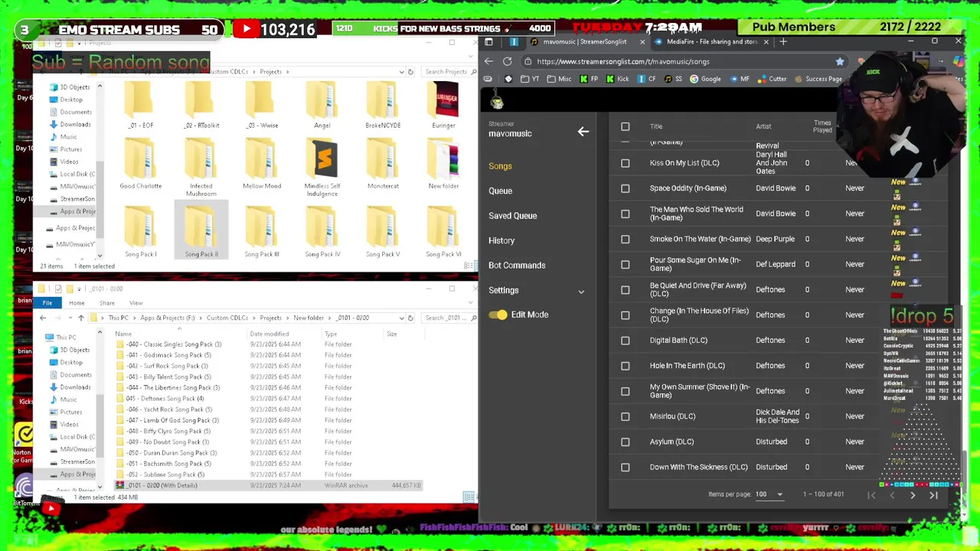Open the Angel folder in Projects window
This screenshot has height=551, width=980.
coord(322,106)
